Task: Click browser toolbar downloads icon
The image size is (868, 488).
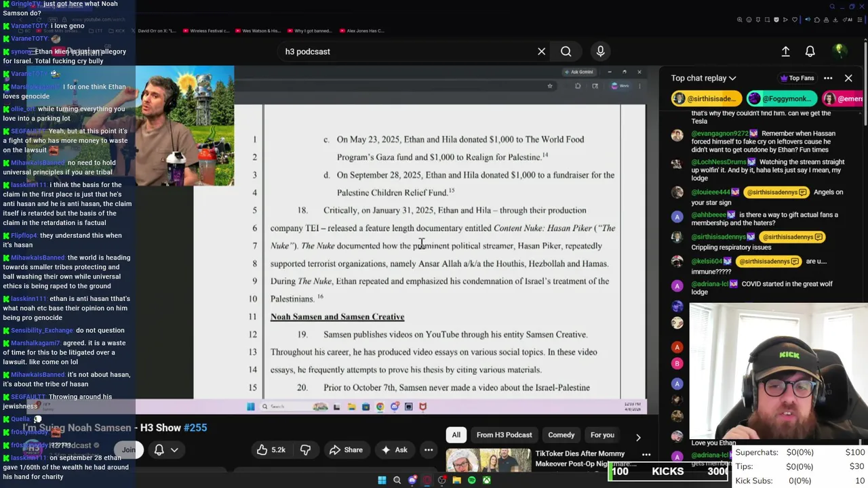Action: point(835,20)
